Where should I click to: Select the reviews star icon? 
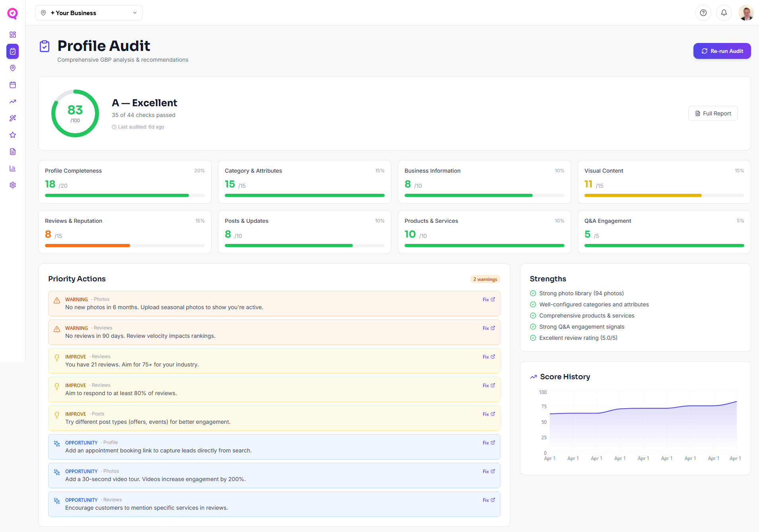tap(12, 135)
